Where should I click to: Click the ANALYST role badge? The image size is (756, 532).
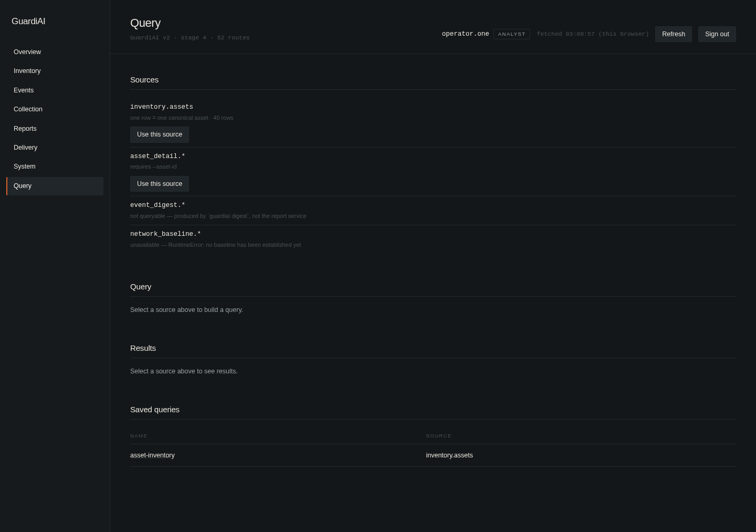(x=511, y=34)
